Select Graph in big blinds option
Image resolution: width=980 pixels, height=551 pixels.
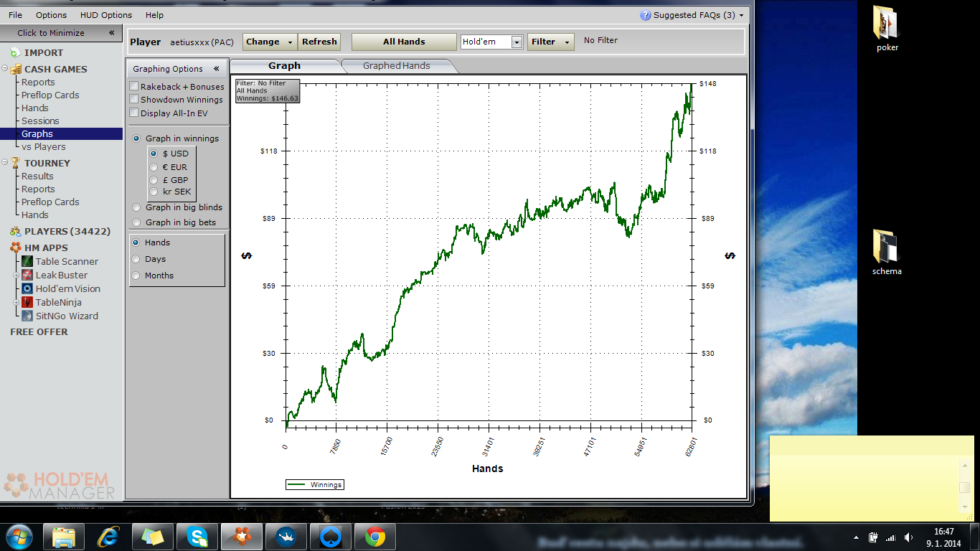(136, 207)
